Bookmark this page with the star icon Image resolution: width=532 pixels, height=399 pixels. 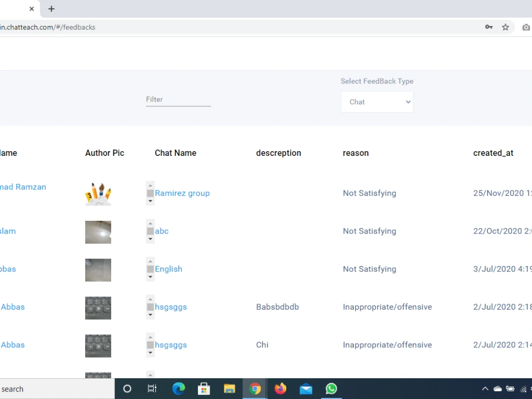505,27
